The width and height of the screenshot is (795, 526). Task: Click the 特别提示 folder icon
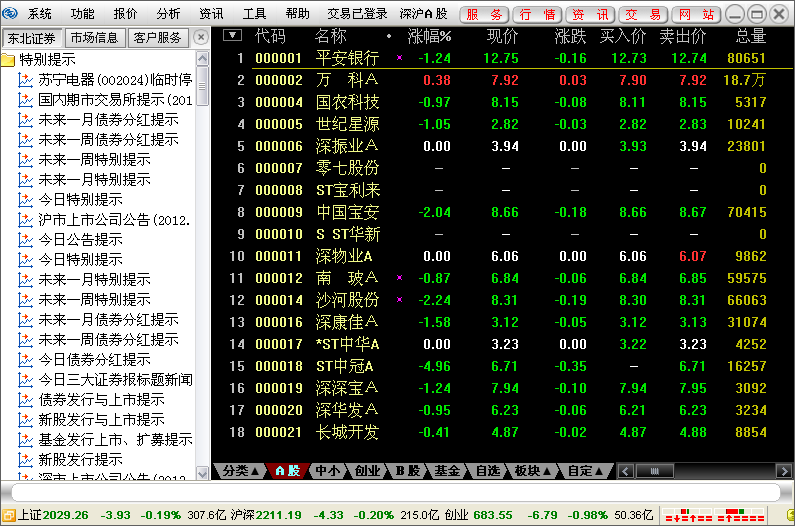coord(9,60)
